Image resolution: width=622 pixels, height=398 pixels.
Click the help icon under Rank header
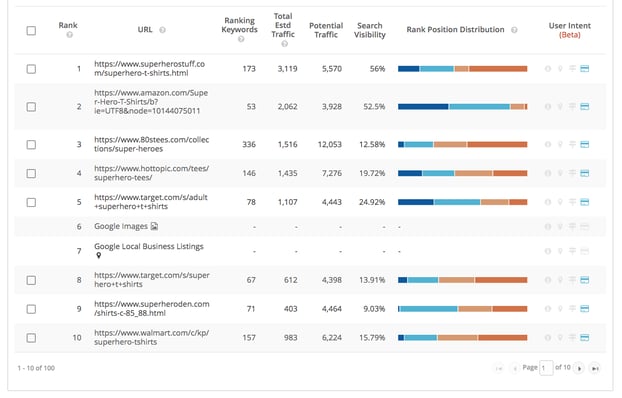(x=69, y=35)
